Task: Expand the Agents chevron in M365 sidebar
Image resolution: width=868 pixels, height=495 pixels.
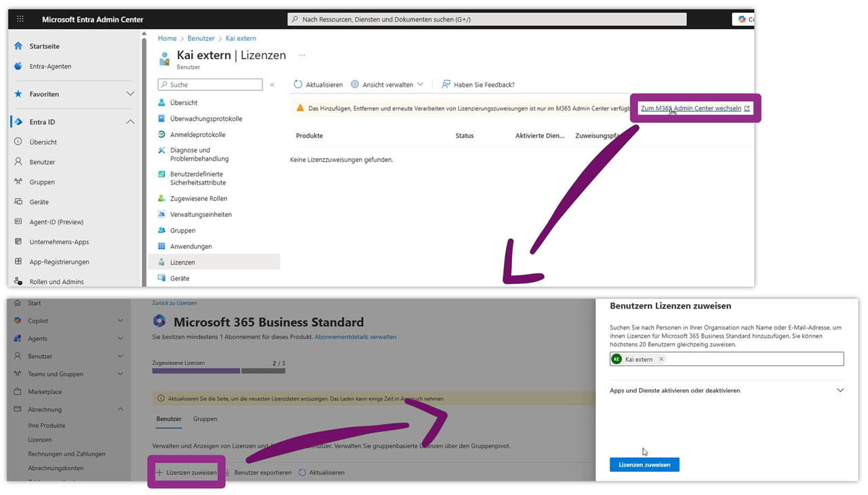Action: point(120,338)
